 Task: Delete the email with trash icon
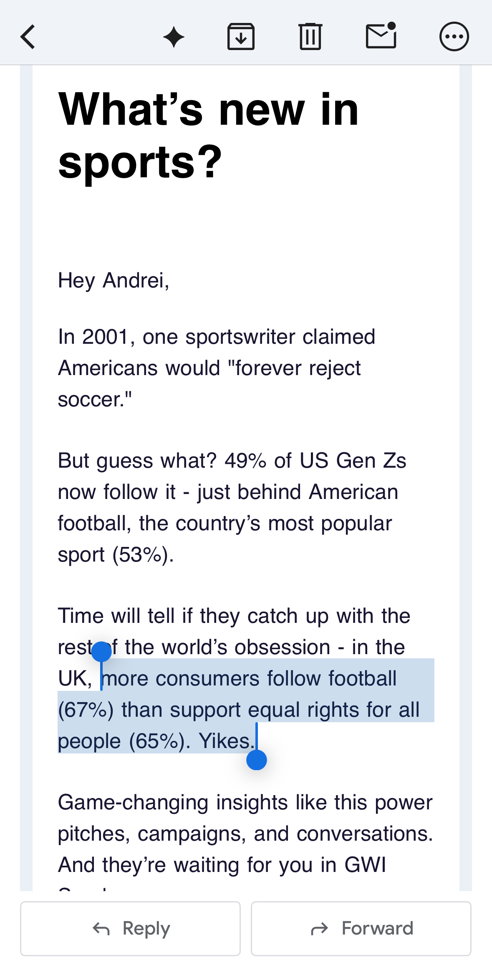click(x=310, y=37)
